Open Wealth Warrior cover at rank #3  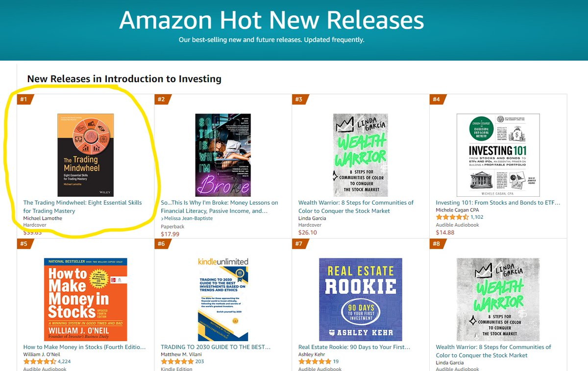click(x=360, y=155)
